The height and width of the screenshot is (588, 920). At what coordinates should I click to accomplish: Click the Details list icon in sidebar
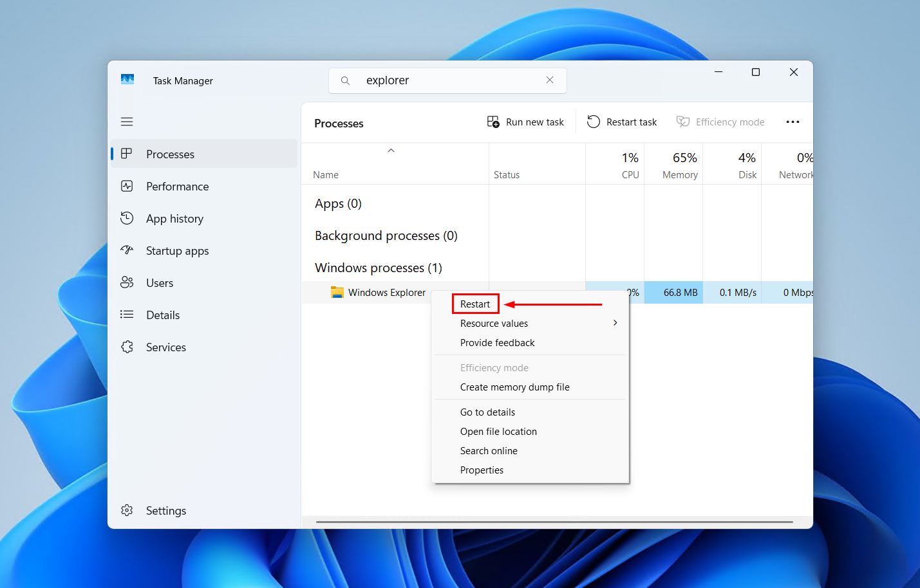click(127, 315)
